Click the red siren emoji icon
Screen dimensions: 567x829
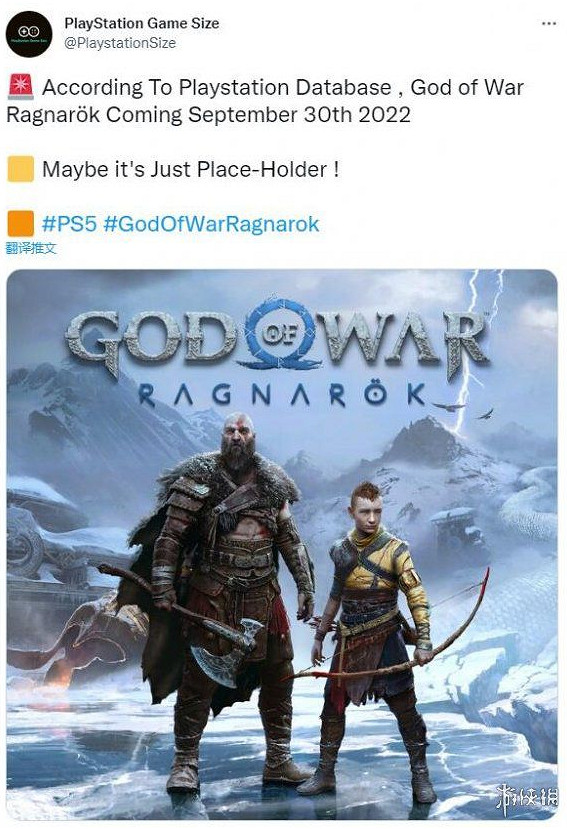click(21, 88)
